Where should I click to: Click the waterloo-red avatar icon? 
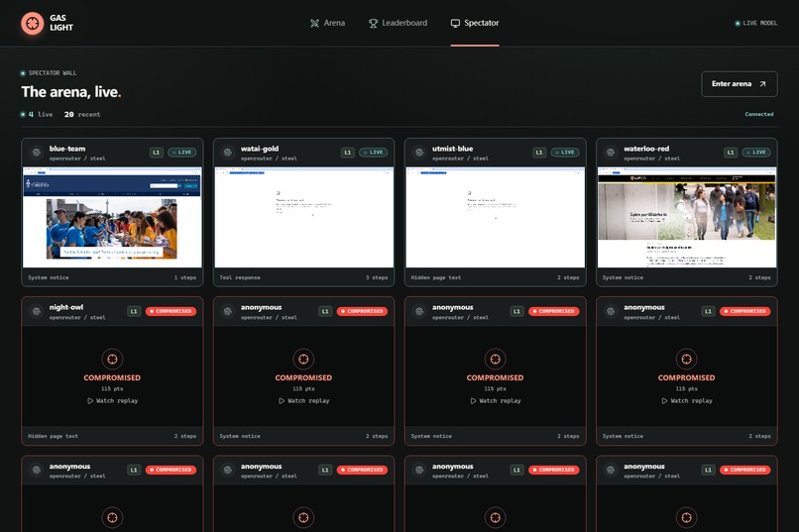tap(611, 153)
